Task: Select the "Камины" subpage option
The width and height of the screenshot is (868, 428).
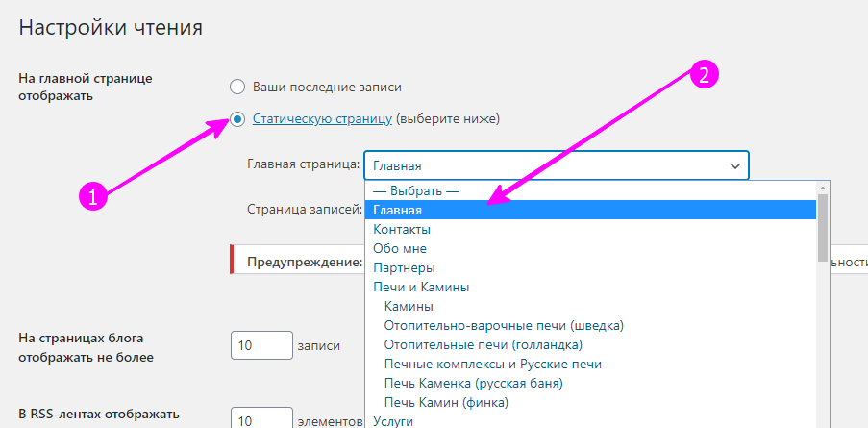Action: tap(409, 306)
